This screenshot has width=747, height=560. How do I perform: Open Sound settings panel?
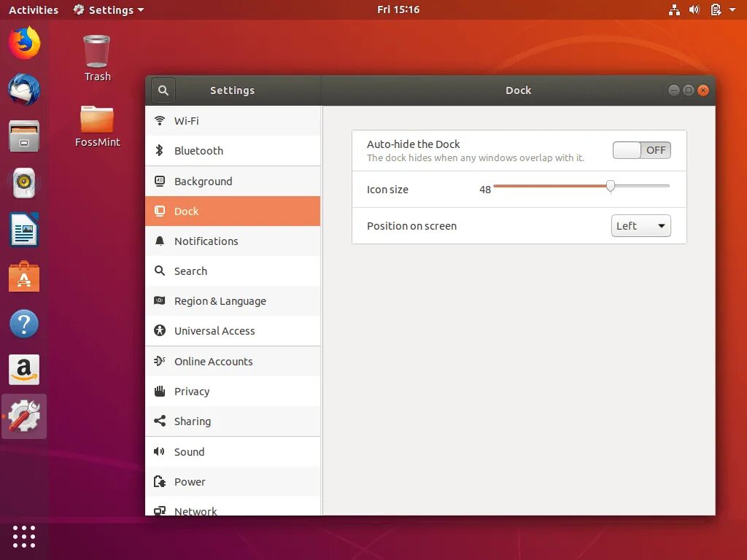click(233, 452)
